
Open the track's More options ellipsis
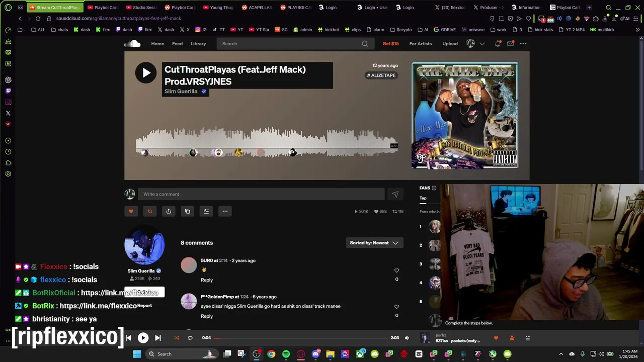[x=225, y=211]
